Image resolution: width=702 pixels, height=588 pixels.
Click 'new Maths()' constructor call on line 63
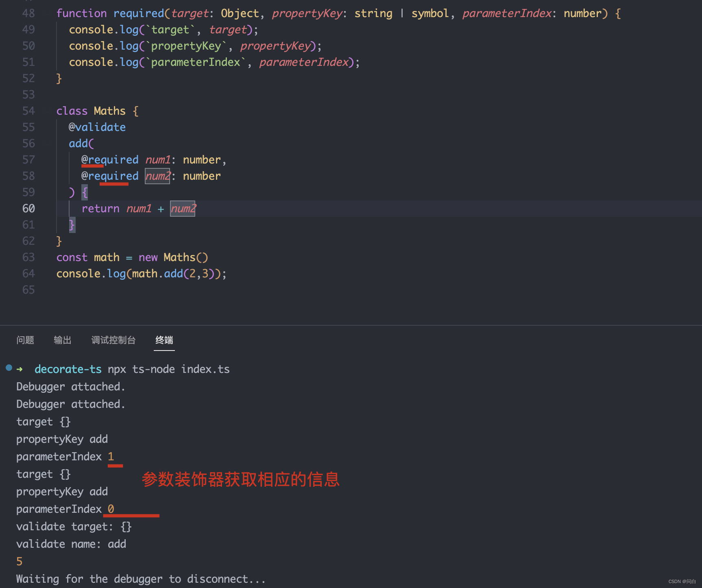coord(173,257)
